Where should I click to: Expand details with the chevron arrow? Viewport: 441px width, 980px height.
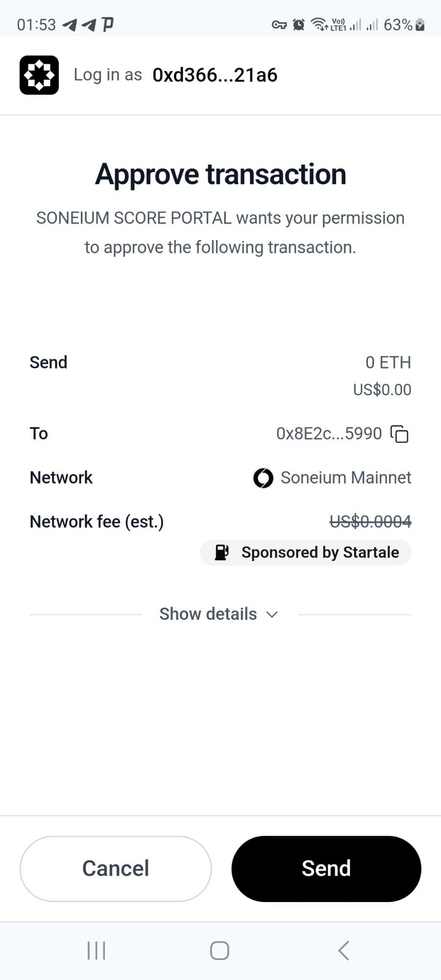point(272,614)
